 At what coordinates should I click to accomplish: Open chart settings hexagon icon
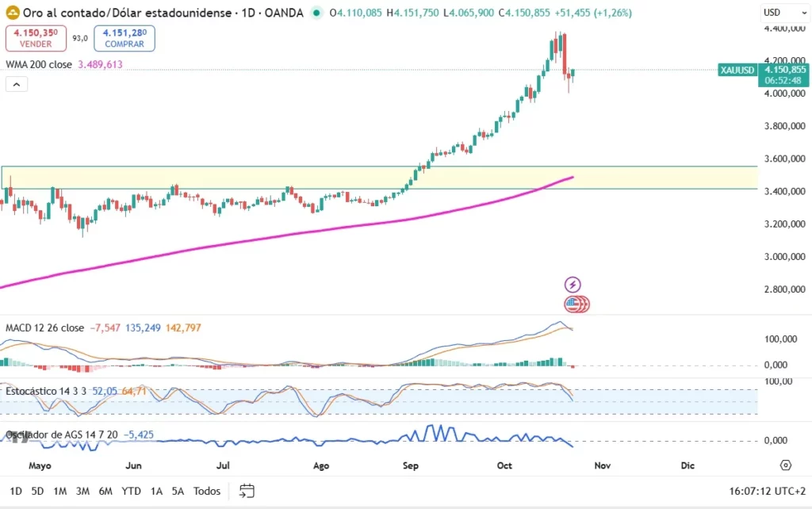(785, 465)
